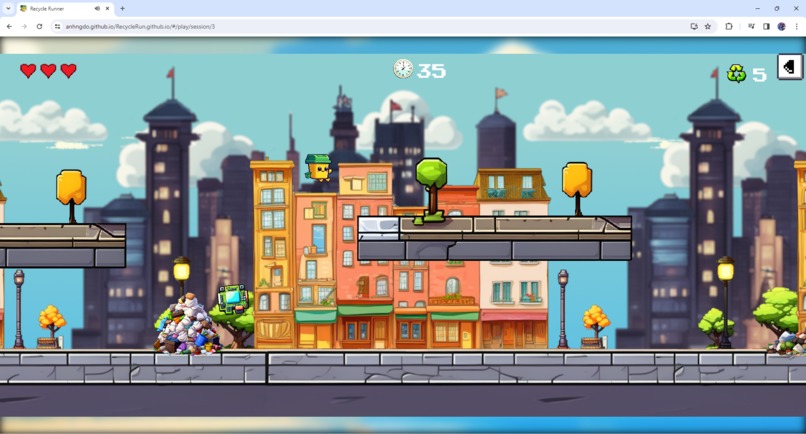Go back to previous page
Image resolution: width=806 pixels, height=434 pixels.
[9, 26]
